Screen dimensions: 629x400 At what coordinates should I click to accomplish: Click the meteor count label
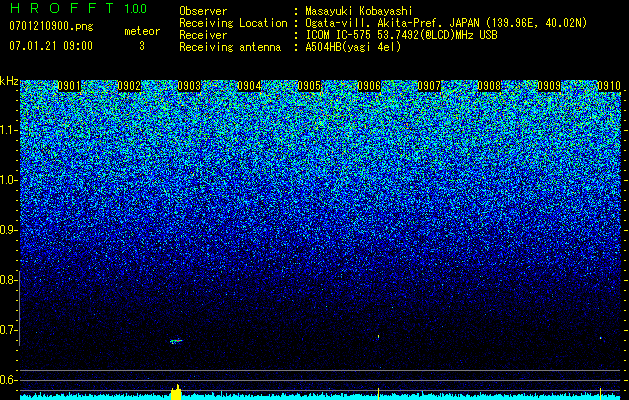[142, 31]
